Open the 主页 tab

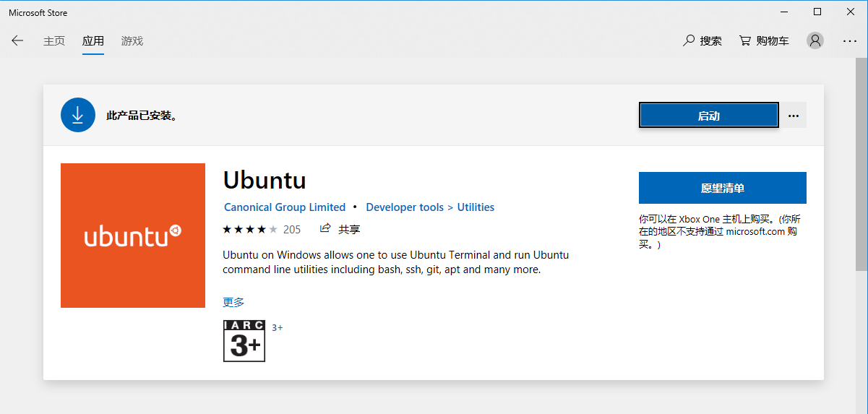[x=54, y=41]
